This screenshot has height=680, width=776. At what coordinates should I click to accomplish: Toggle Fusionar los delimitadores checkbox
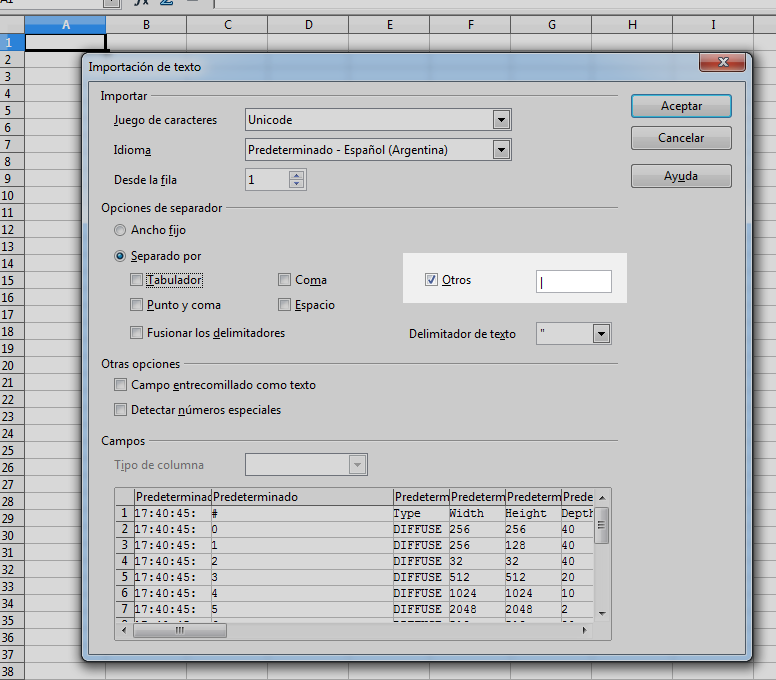coord(136,333)
